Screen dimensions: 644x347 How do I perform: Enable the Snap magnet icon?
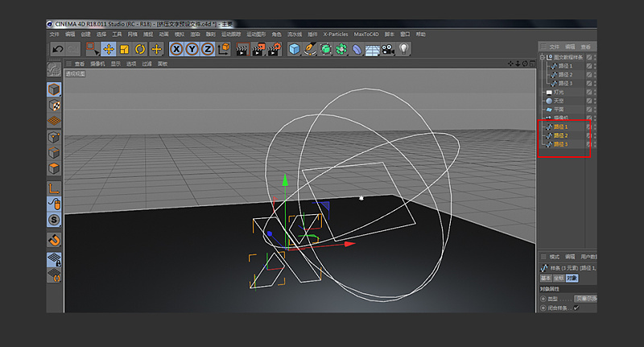coord(55,240)
